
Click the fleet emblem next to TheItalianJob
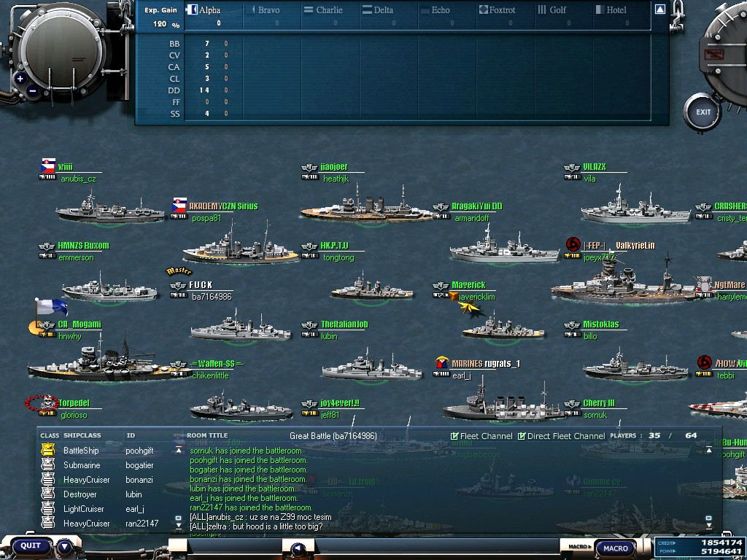click(309, 324)
